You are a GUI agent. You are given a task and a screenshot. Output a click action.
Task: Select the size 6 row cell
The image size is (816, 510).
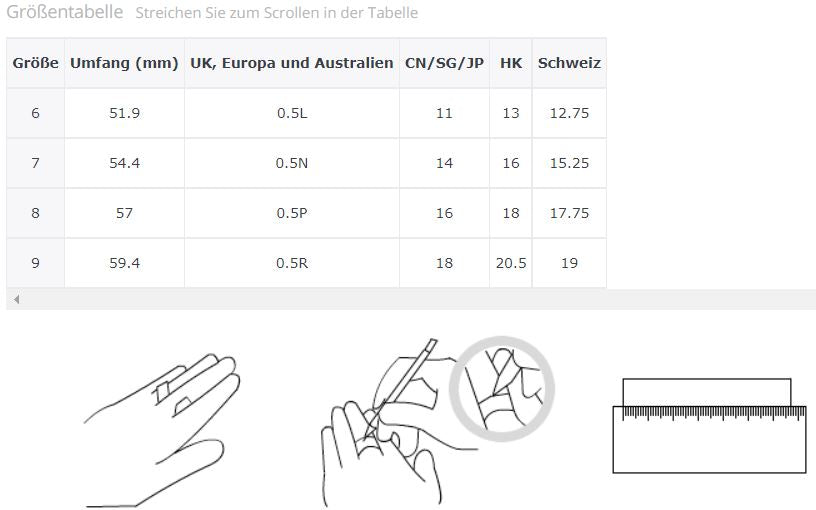point(35,113)
